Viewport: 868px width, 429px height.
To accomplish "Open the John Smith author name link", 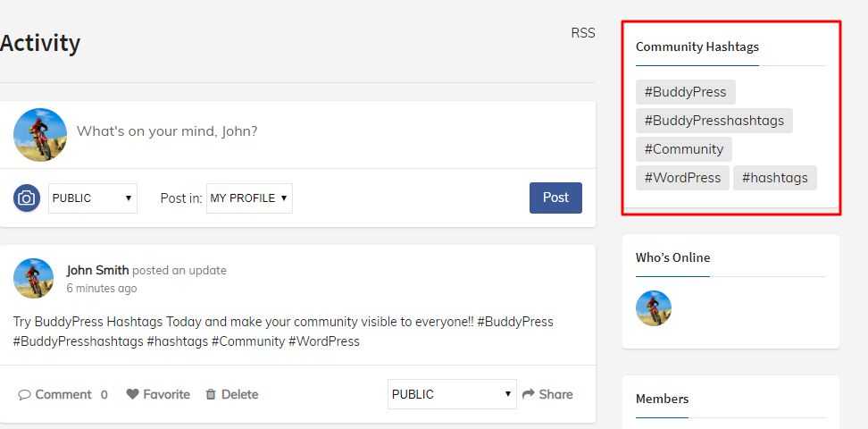I will pyautogui.click(x=97, y=271).
